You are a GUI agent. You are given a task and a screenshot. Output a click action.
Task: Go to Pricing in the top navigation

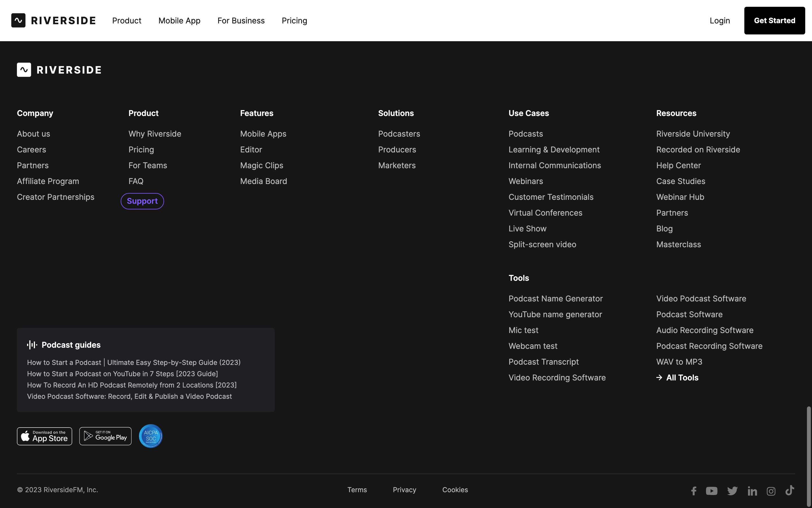click(x=294, y=21)
